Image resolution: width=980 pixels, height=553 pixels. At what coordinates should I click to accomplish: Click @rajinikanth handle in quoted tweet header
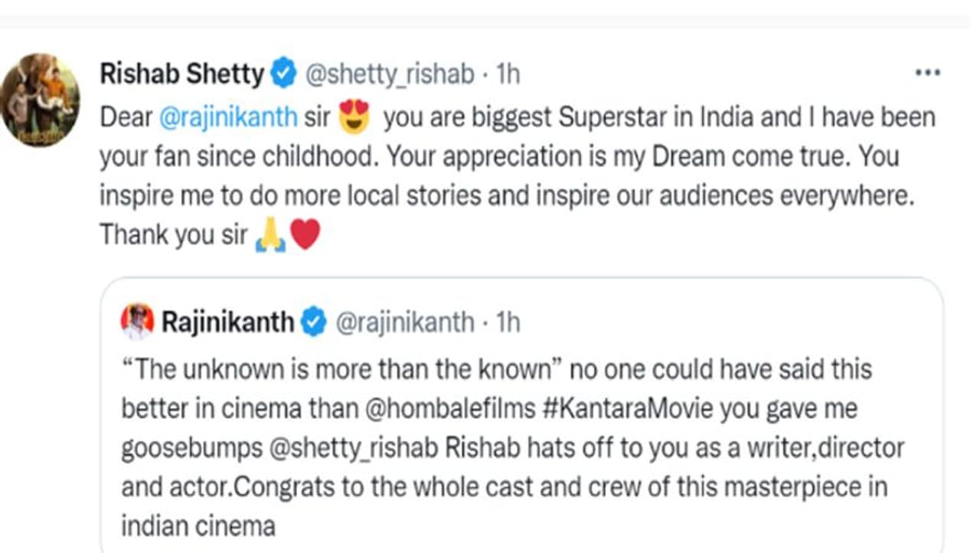click(404, 322)
